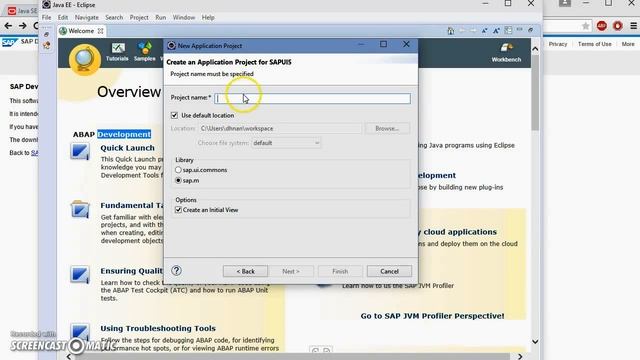Click the Terms of Use link in browser
The height and width of the screenshot is (360, 640).
click(595, 44)
